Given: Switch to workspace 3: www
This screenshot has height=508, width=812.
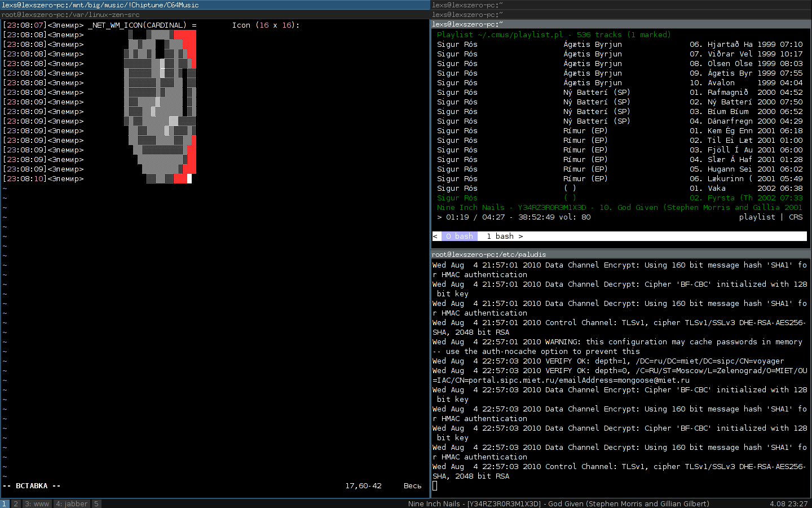Looking at the screenshot, I should [37, 503].
